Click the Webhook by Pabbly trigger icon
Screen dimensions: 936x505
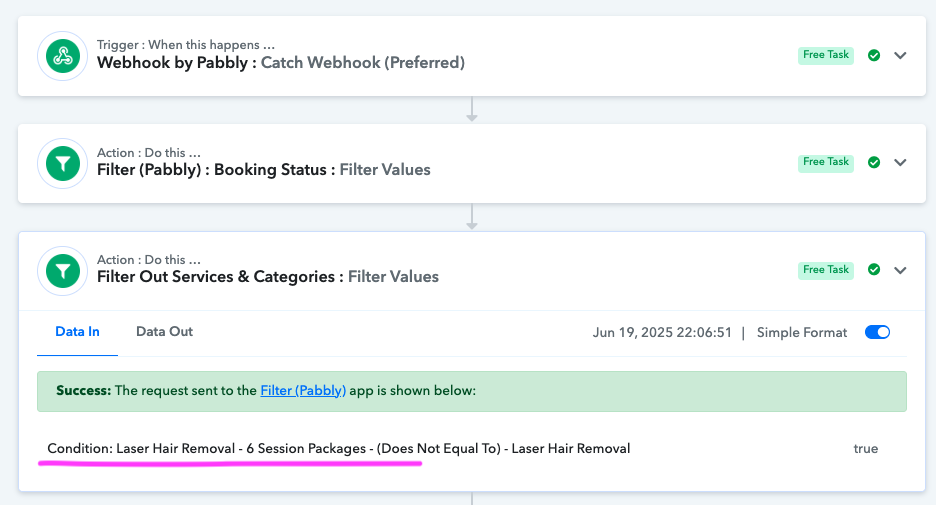click(62, 55)
